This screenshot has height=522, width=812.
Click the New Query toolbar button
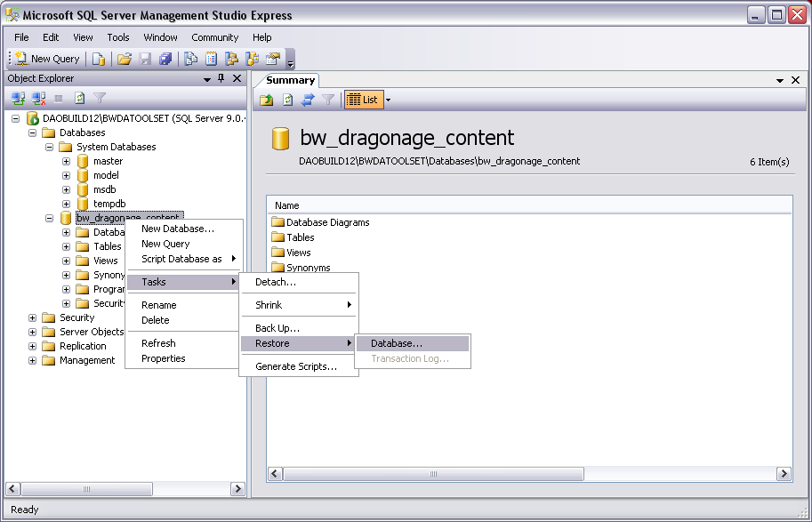tap(48, 59)
